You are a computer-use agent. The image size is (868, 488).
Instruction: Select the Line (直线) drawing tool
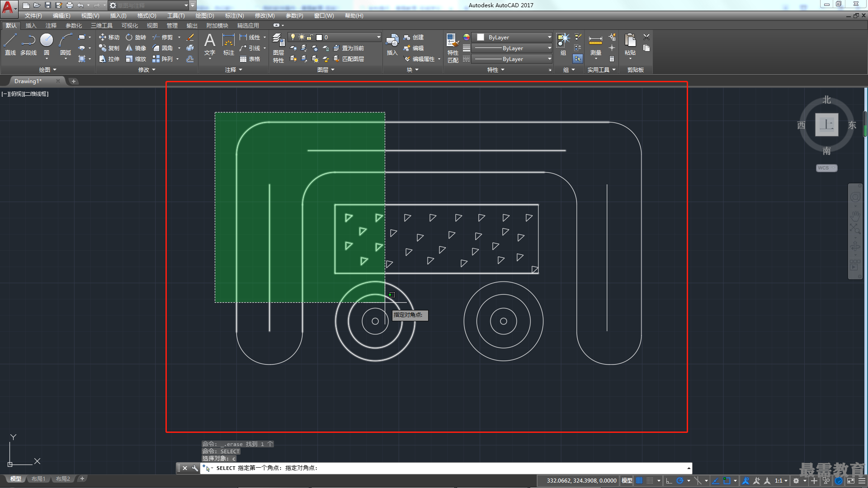10,44
